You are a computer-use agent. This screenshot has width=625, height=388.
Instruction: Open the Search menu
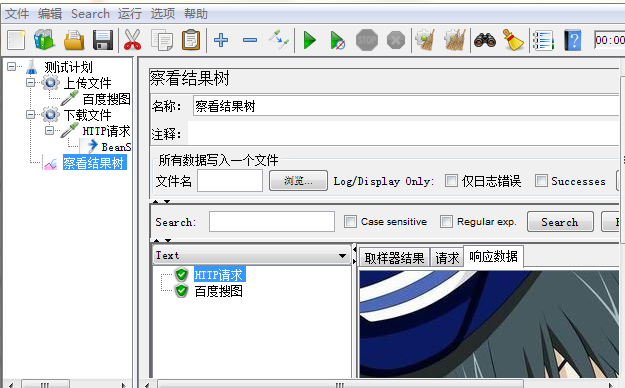click(x=90, y=14)
